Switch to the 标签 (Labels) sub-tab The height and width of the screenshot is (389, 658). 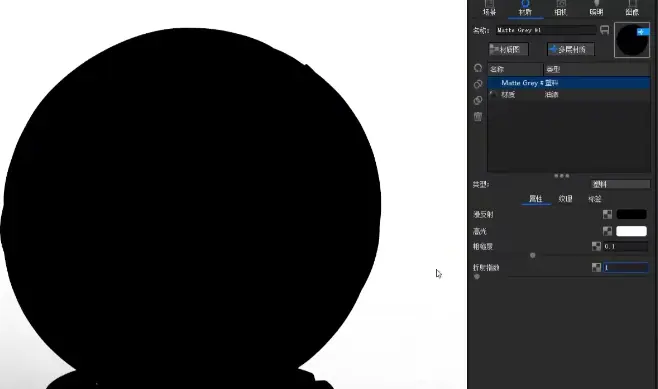point(595,199)
